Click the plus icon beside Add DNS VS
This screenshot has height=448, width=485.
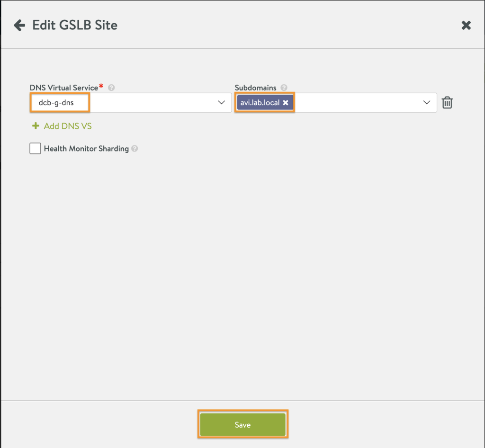(x=36, y=126)
